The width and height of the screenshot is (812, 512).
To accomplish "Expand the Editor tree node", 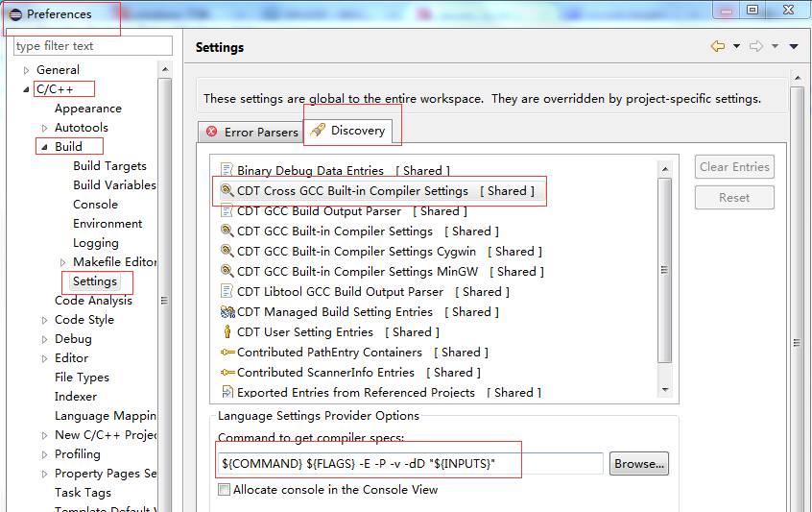I will tap(44, 358).
